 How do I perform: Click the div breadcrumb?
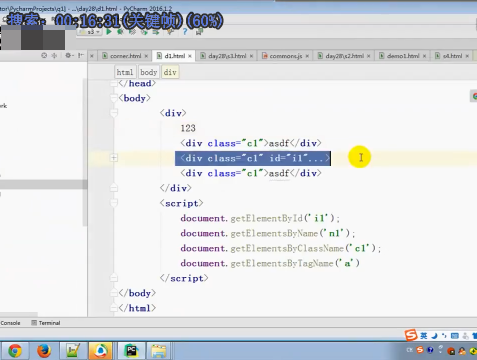coord(170,72)
